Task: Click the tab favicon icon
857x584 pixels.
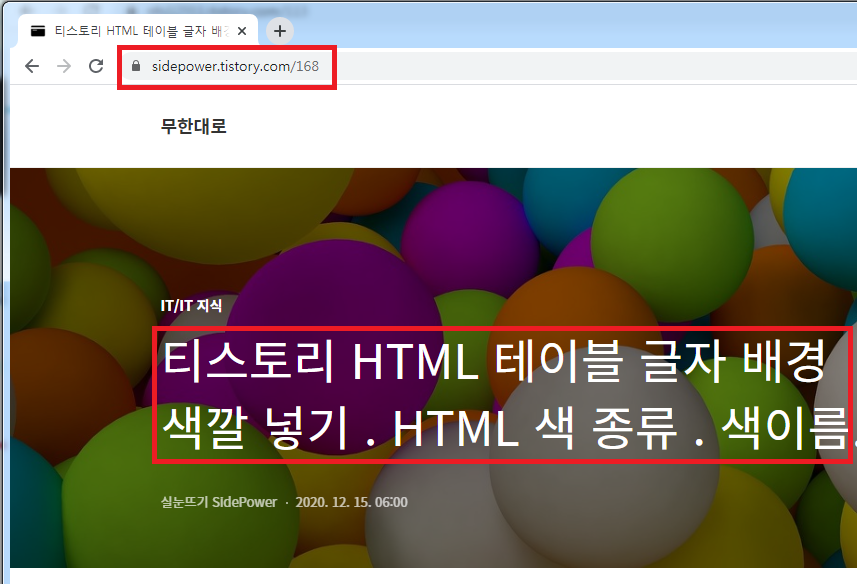Action: tap(38, 31)
